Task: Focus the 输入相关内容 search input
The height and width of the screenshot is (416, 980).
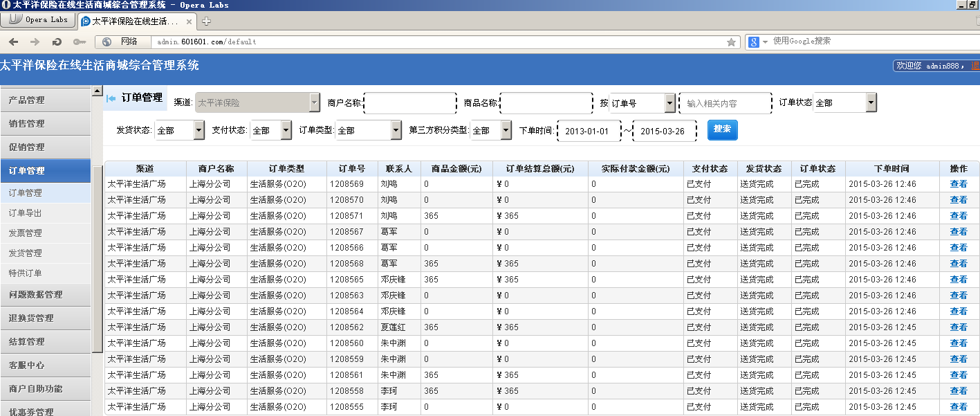Action: click(725, 103)
